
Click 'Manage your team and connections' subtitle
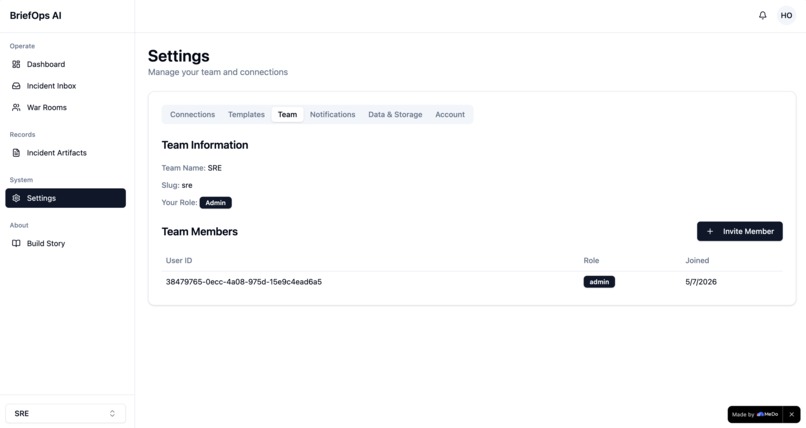pos(218,72)
